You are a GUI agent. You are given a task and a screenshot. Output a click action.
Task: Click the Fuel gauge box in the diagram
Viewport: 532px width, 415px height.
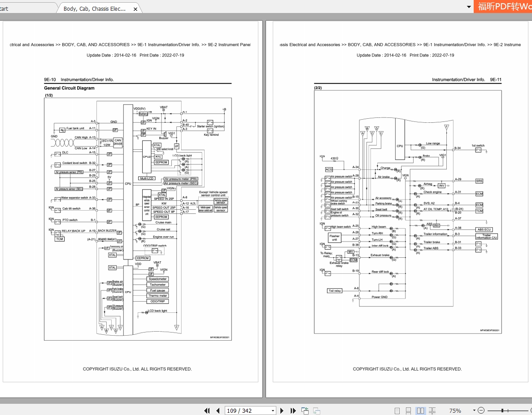click(x=158, y=290)
